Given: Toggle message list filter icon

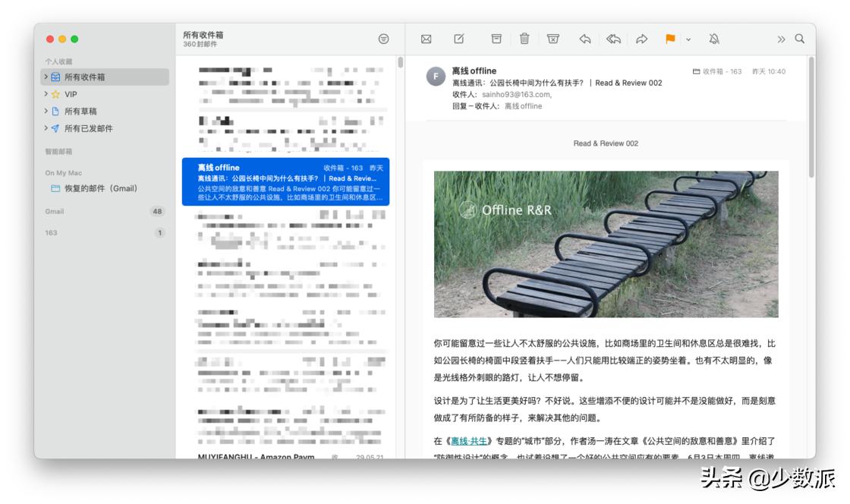Looking at the screenshot, I should click(383, 39).
